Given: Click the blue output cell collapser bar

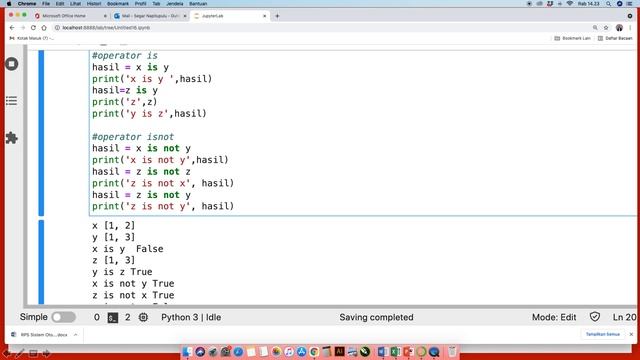Looking at the screenshot, I should click(41, 262).
